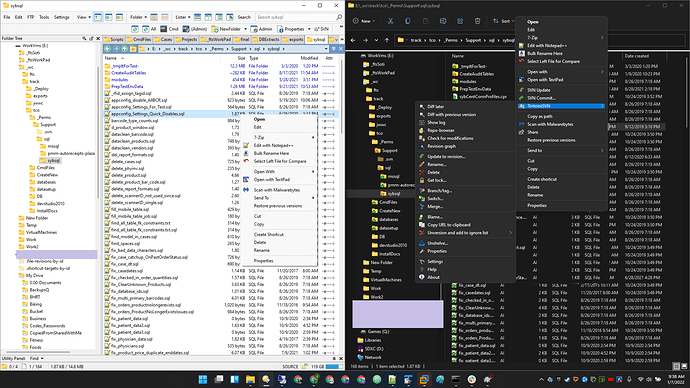This screenshot has width=690, height=388.
Task: Click Windows Start button on taskbar
Action: click(203, 379)
